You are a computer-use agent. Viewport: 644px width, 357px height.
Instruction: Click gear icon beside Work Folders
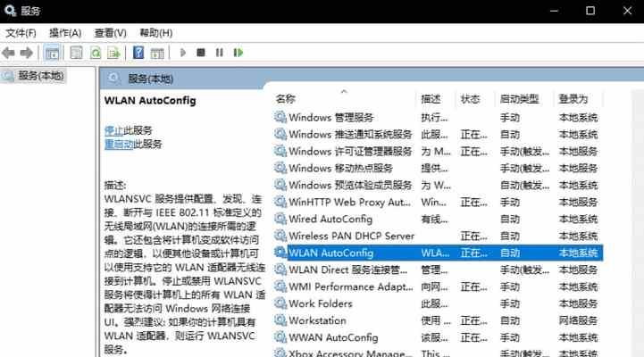point(280,303)
